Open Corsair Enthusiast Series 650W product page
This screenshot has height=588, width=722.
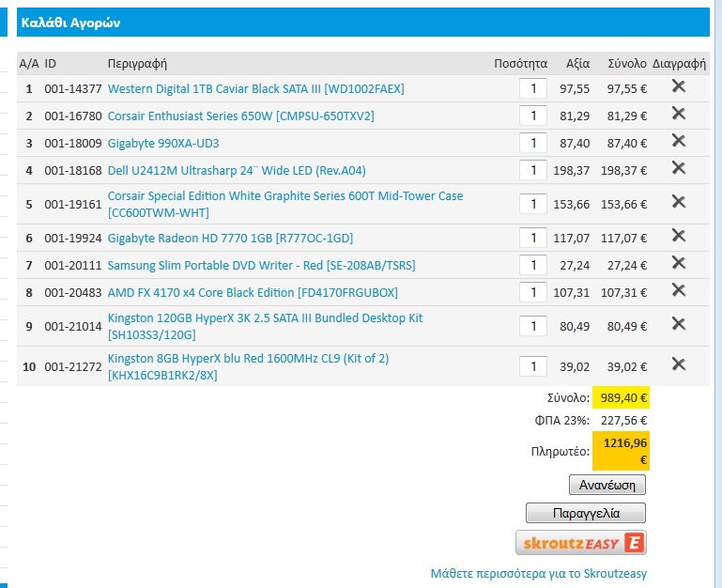(x=240, y=116)
